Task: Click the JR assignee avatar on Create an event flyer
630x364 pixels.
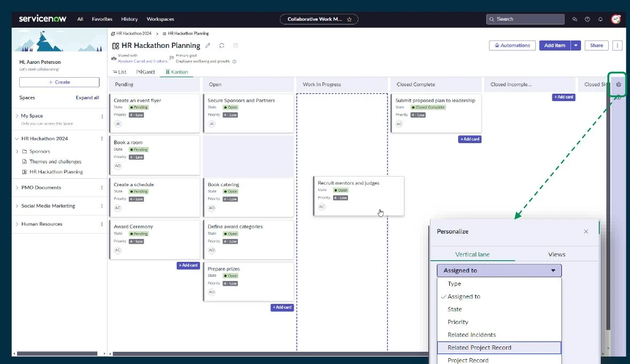Action: 118,124
